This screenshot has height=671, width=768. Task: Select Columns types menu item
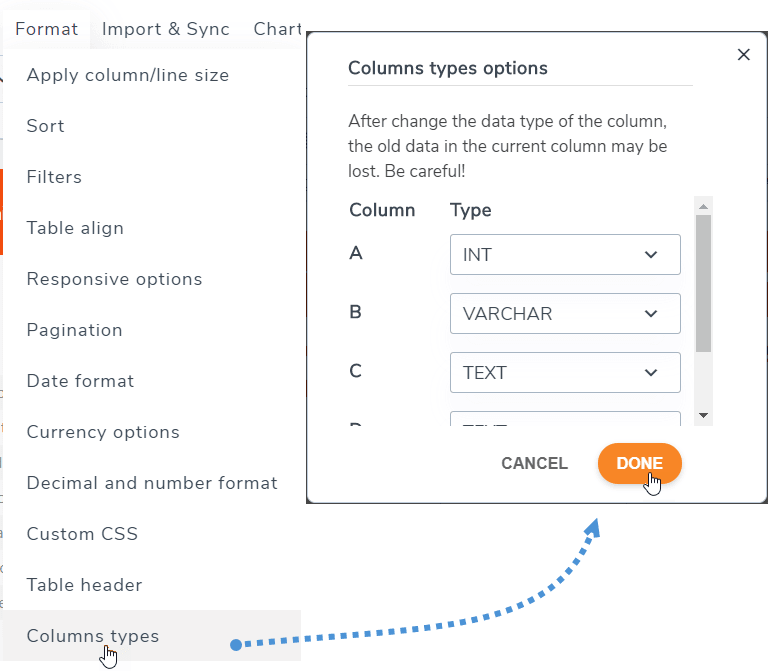pyautogui.click(x=93, y=636)
